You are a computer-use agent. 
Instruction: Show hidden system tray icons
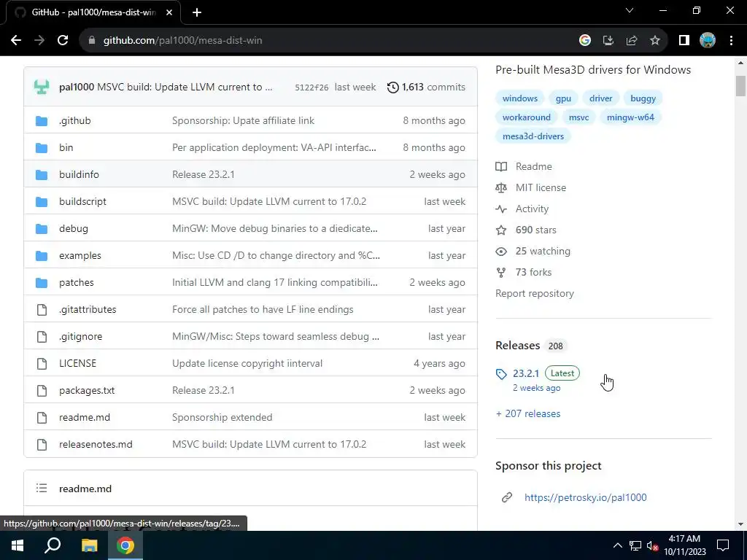(617, 545)
